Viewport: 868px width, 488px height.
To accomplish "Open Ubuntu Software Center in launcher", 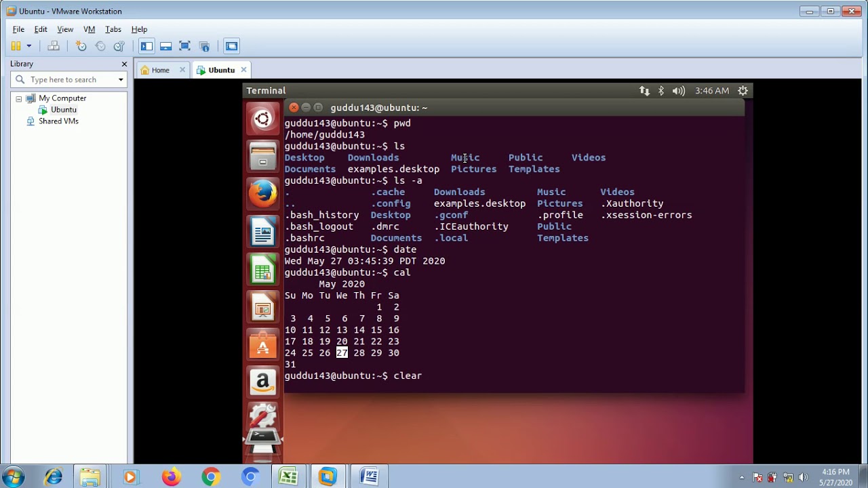I will point(262,345).
